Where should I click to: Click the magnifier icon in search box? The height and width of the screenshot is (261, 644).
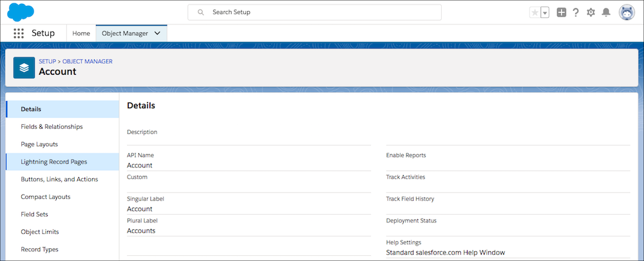tap(201, 12)
